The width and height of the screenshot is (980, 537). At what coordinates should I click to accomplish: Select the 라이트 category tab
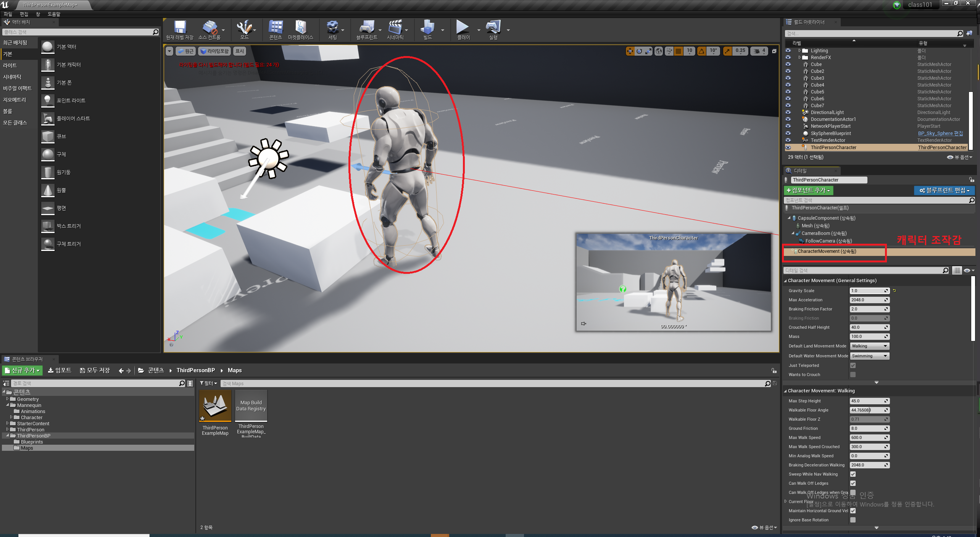coord(10,65)
